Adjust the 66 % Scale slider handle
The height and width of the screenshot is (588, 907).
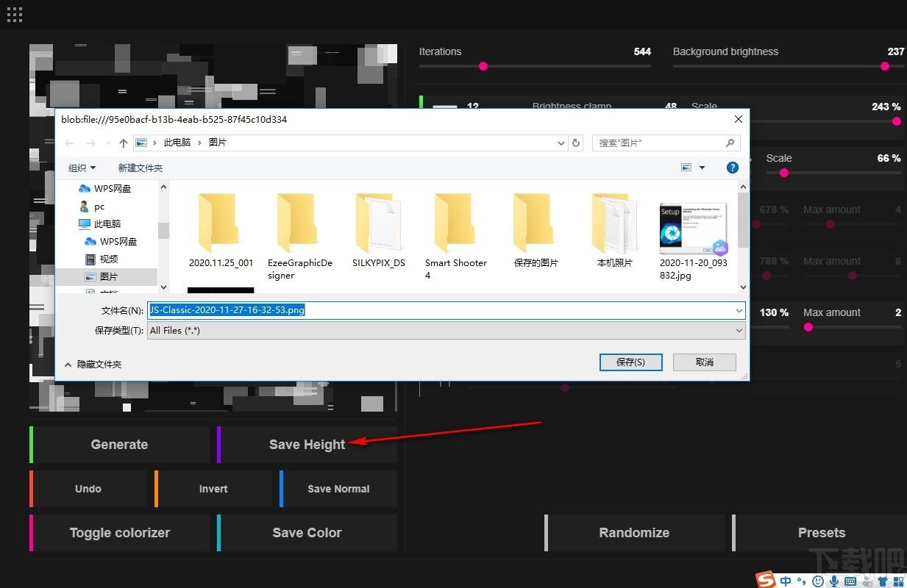point(784,173)
